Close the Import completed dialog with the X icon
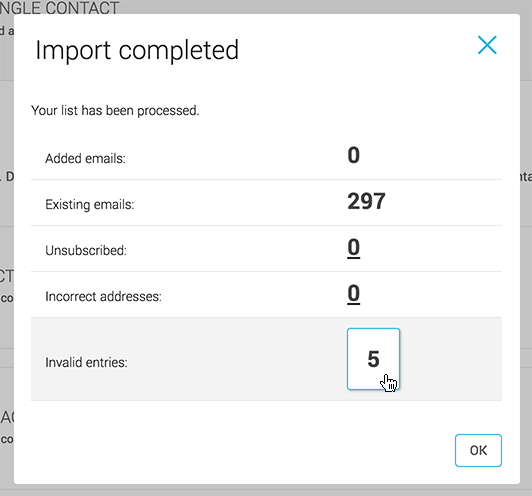 (x=487, y=45)
